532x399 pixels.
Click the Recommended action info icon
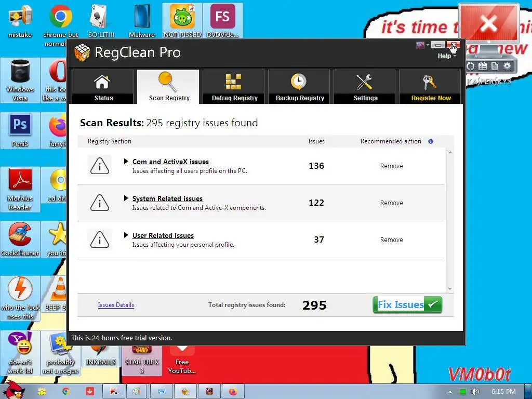pyautogui.click(x=431, y=141)
